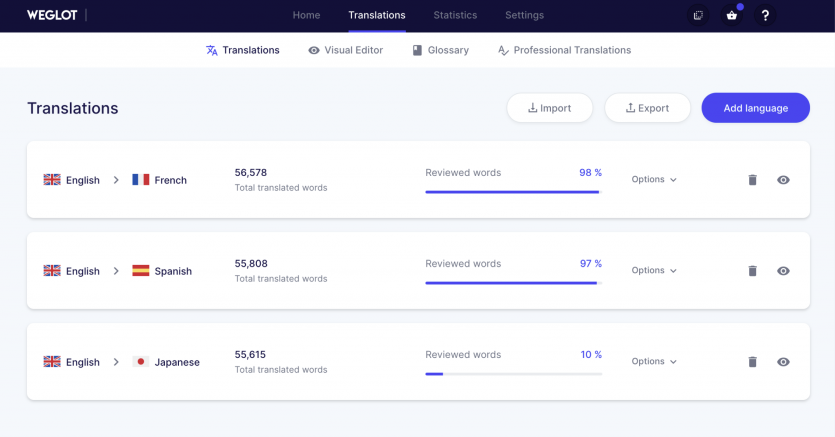
Task: Open the Settings tab
Action: [x=525, y=15]
